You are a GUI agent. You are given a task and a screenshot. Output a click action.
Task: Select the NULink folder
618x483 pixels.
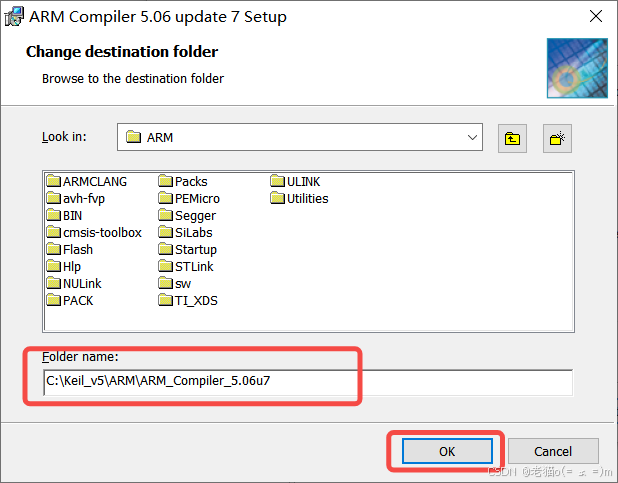tap(74, 283)
